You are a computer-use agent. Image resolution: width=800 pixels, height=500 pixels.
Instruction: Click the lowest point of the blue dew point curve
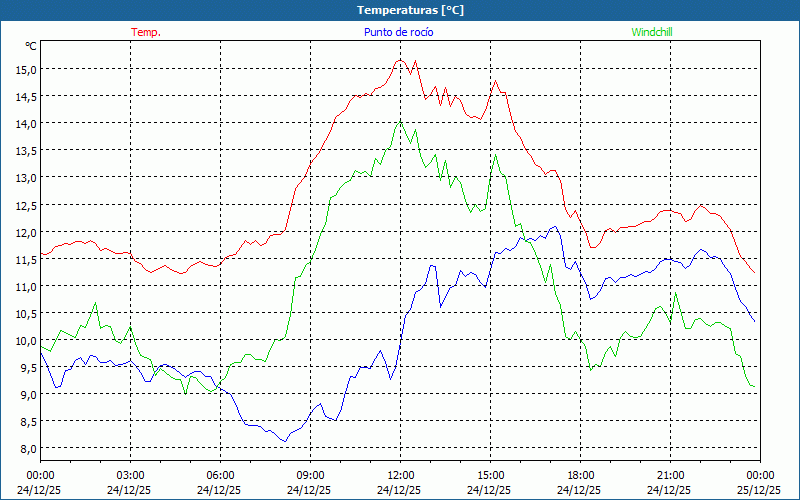coord(285,441)
